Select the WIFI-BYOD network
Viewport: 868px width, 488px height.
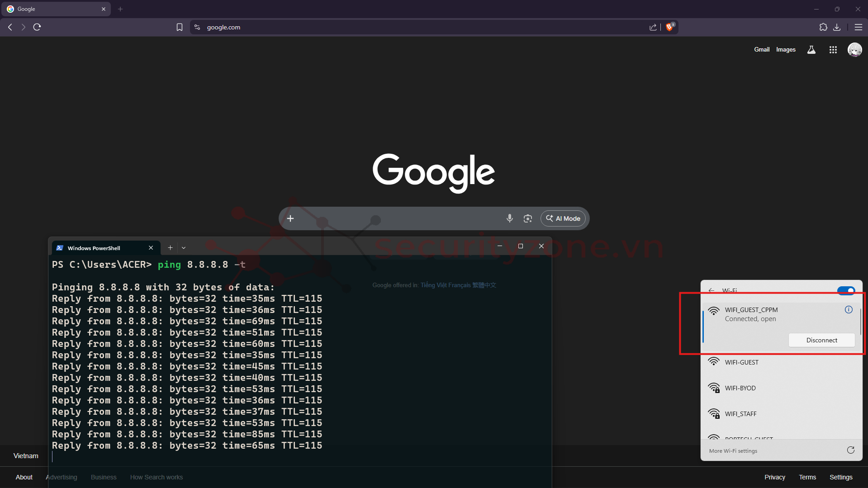[740, 388]
